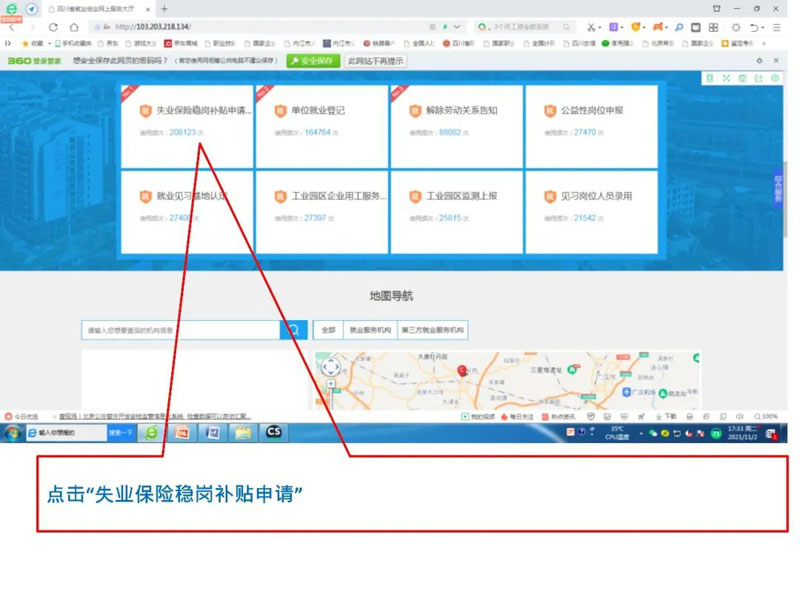Click the 安全保存 green button
Viewport: 800px width, 600px height.
point(313,61)
